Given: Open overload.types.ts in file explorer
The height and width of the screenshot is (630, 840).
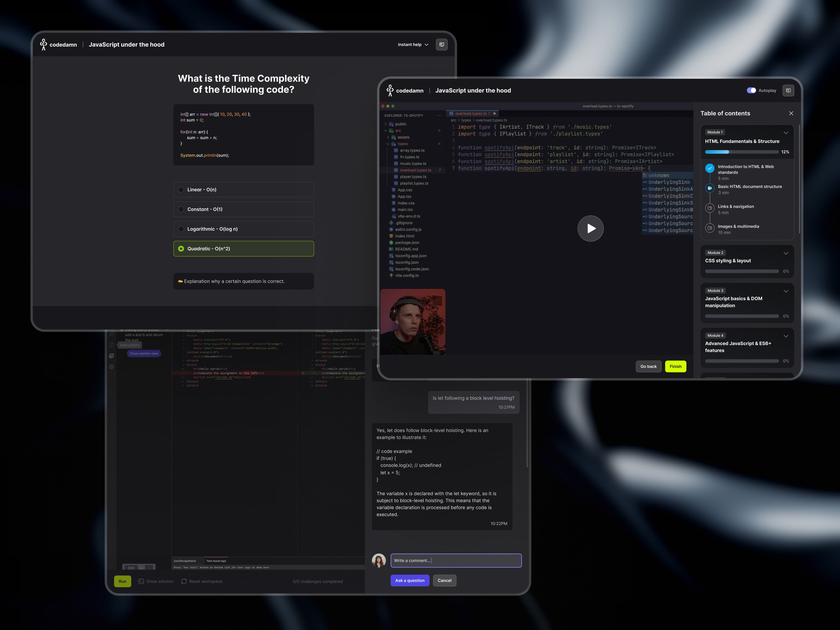Looking at the screenshot, I should [x=415, y=170].
